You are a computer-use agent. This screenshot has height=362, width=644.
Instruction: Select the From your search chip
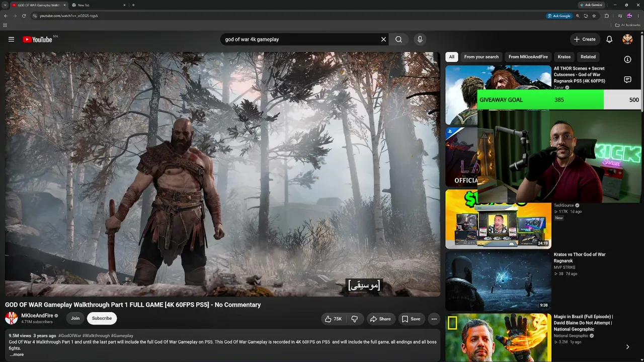(481, 57)
